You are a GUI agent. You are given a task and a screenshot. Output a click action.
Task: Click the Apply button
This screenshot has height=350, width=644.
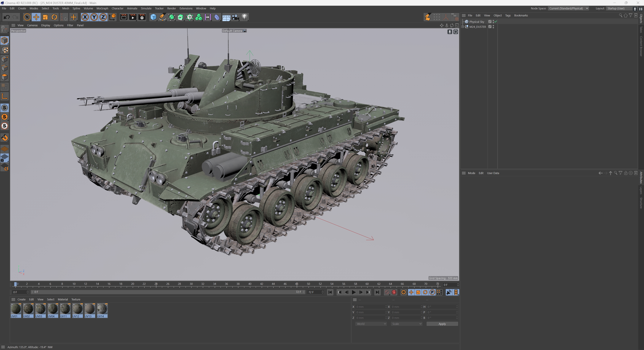coord(442,324)
